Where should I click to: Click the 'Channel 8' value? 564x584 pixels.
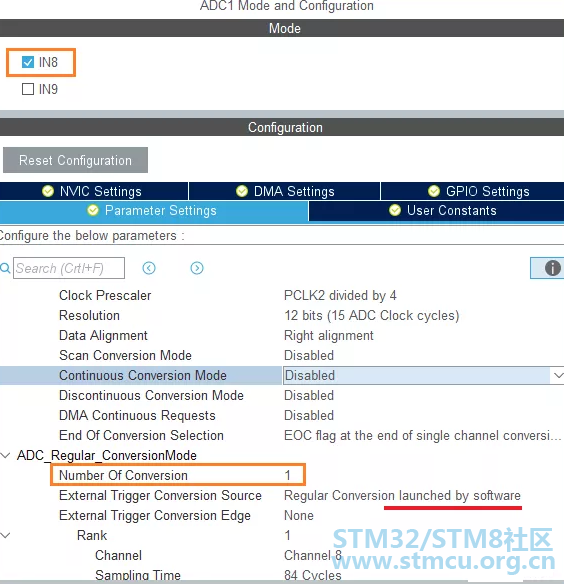click(x=313, y=555)
